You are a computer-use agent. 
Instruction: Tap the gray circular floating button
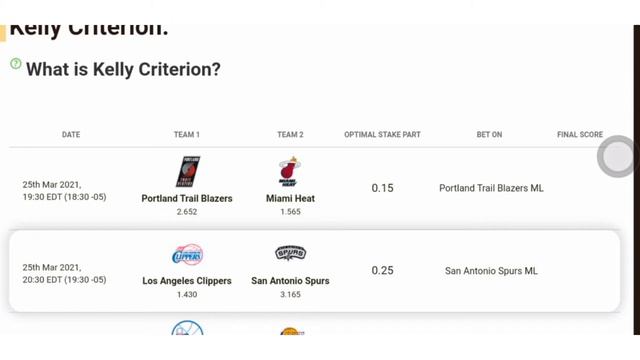[617, 156]
